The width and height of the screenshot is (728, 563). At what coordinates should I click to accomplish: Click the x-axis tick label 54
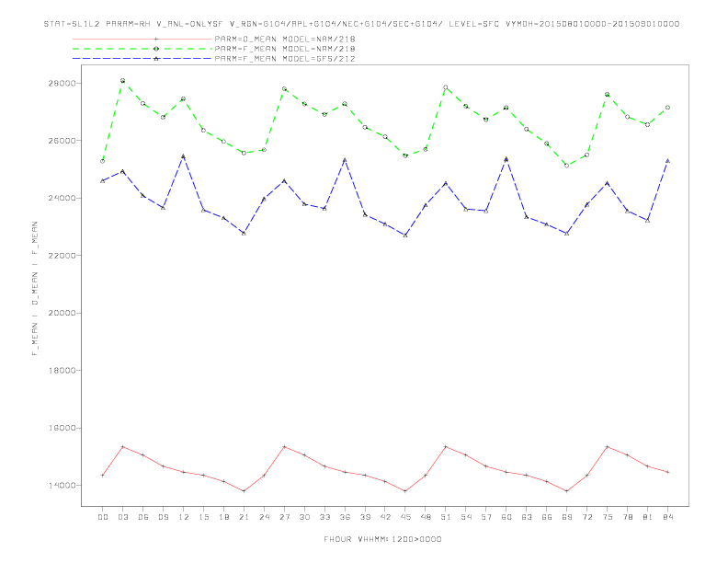[x=466, y=517]
